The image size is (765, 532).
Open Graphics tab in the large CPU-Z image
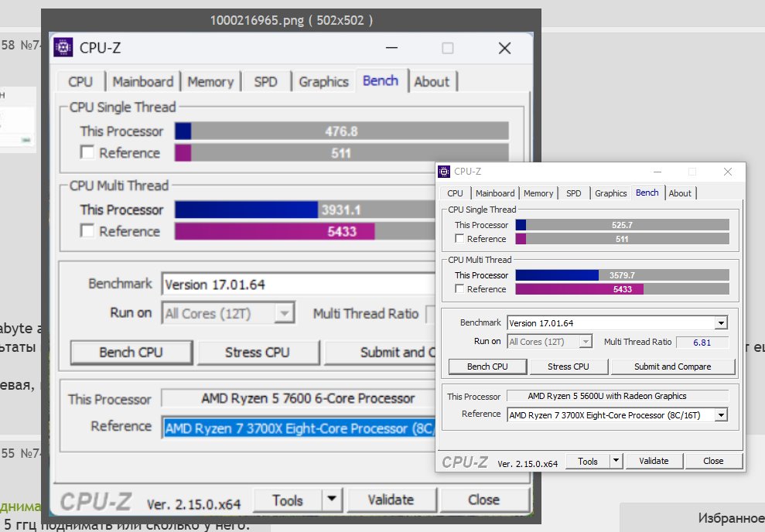[x=324, y=81]
